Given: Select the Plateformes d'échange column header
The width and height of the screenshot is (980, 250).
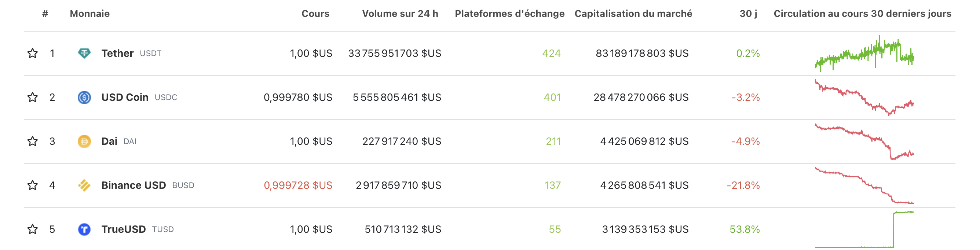Looking at the screenshot, I should click(509, 14).
